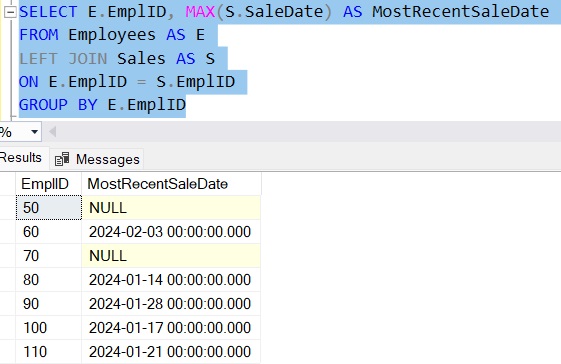Select the EmplID cell with 90
The height and width of the screenshot is (364, 561).
pos(49,304)
